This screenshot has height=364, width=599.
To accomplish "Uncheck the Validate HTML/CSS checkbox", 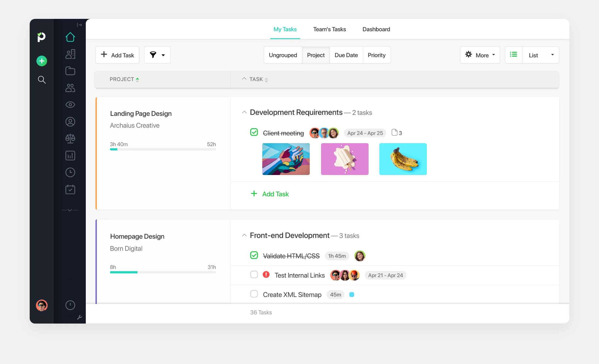I will coord(254,255).
